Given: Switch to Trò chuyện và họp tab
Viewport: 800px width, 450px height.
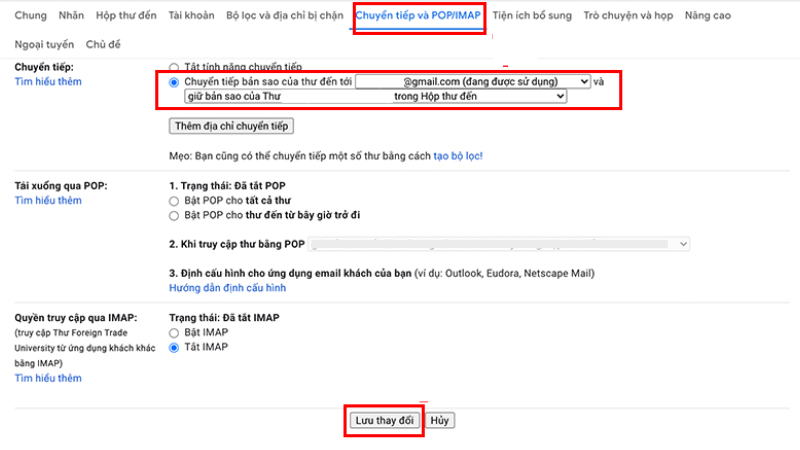Looking at the screenshot, I should [x=628, y=15].
